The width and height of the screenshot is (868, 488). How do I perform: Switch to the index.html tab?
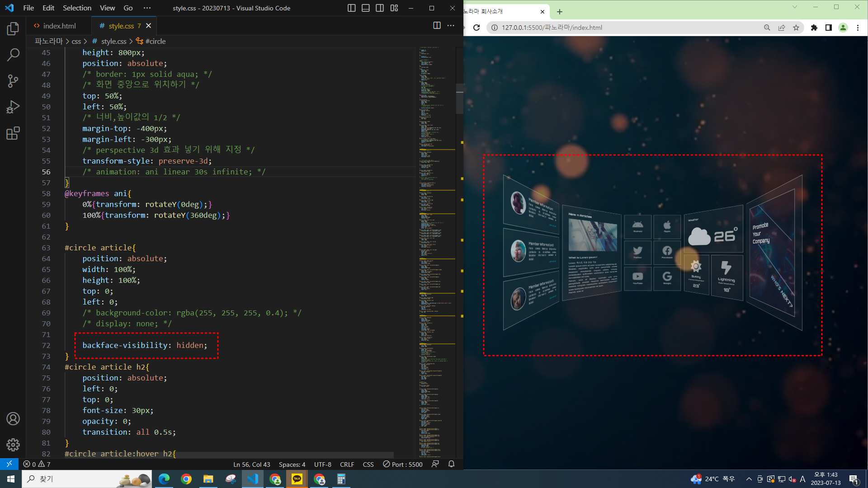[x=59, y=26]
